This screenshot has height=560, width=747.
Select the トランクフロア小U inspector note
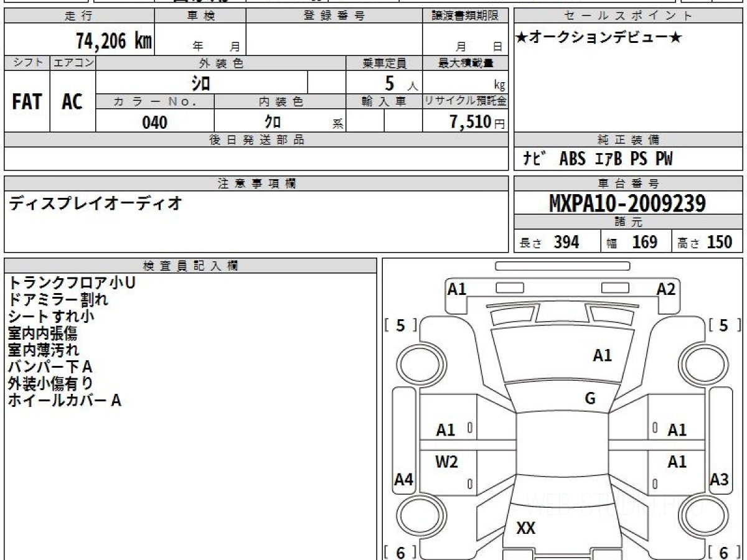[72, 282]
